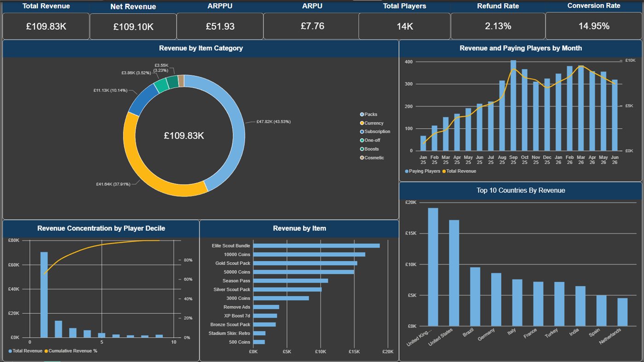Select the Netherlands revenue bar
The height and width of the screenshot is (362, 644).
(x=622, y=312)
